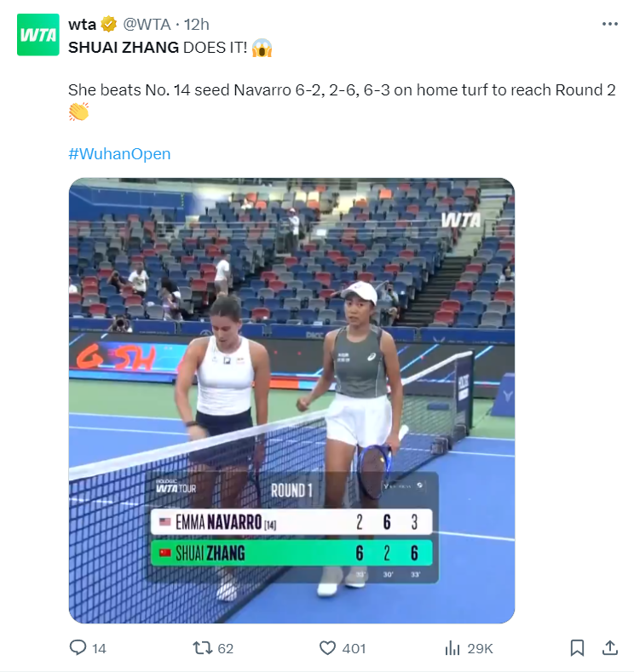Click the wta display name

pos(82,25)
